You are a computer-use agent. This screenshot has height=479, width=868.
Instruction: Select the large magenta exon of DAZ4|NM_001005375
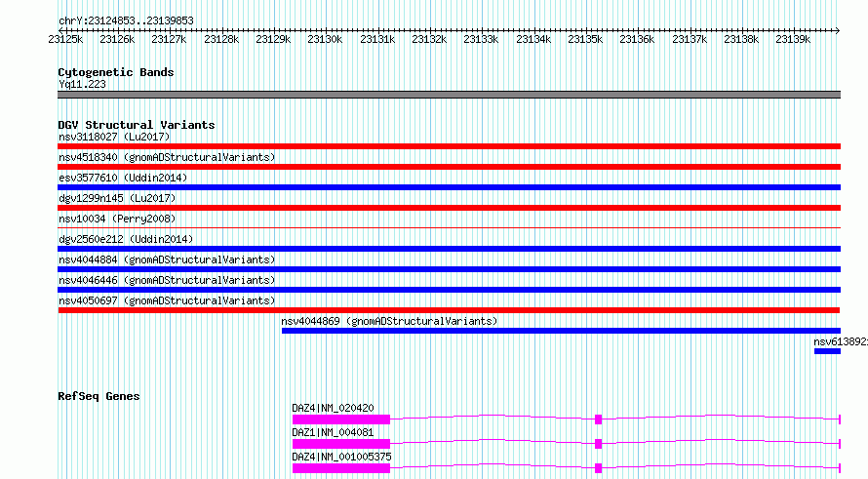[x=341, y=468]
